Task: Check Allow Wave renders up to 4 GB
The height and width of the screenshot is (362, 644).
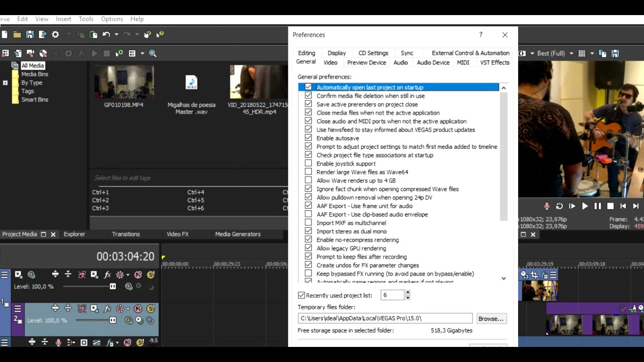Action: [308, 180]
